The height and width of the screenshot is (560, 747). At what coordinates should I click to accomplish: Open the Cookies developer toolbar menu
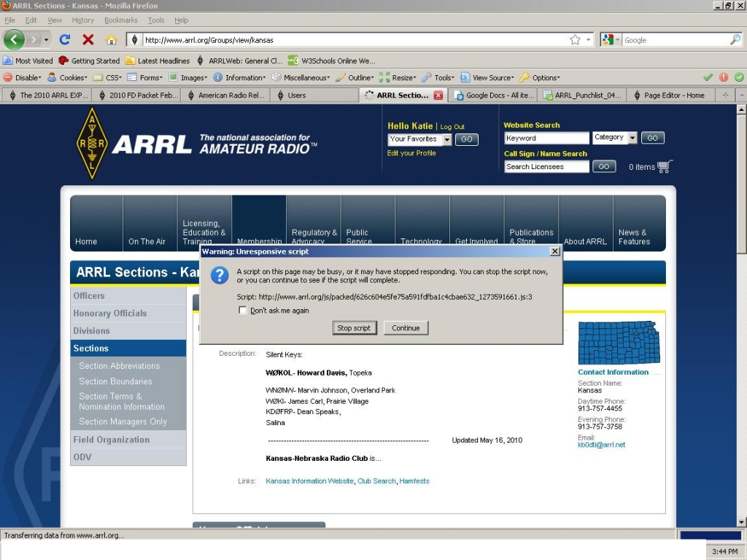67,77
